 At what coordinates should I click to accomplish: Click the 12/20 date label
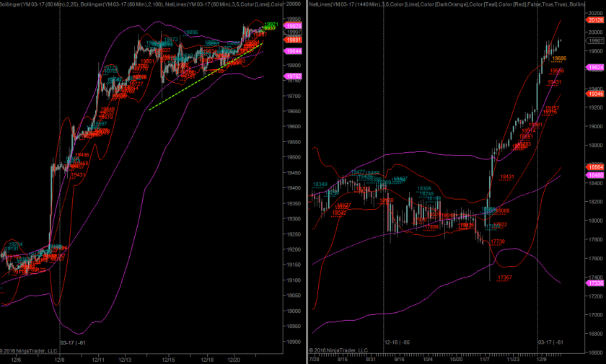tap(234, 360)
